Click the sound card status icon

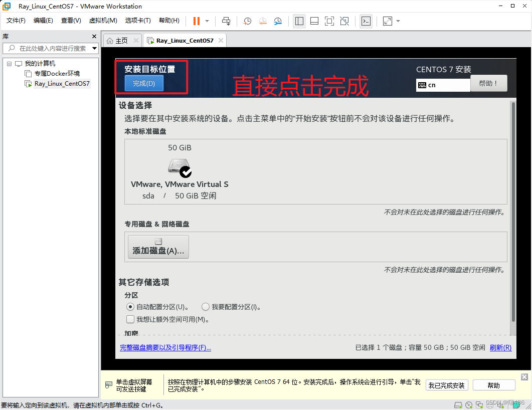click(x=501, y=405)
